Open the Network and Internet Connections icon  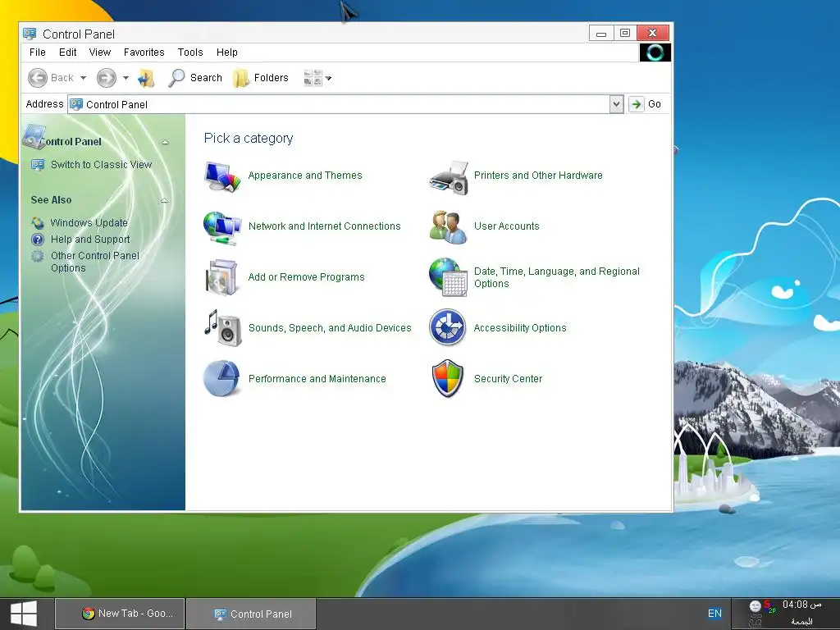(222, 227)
